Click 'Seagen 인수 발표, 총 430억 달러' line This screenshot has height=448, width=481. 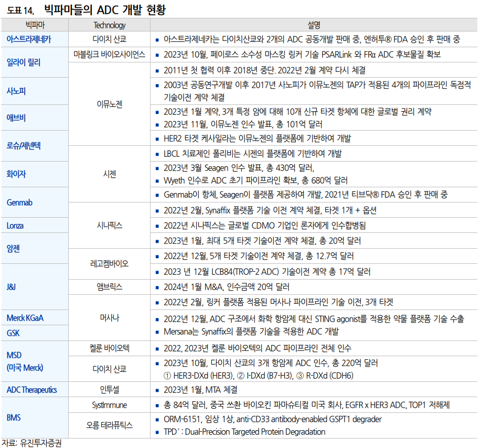coord(239,168)
